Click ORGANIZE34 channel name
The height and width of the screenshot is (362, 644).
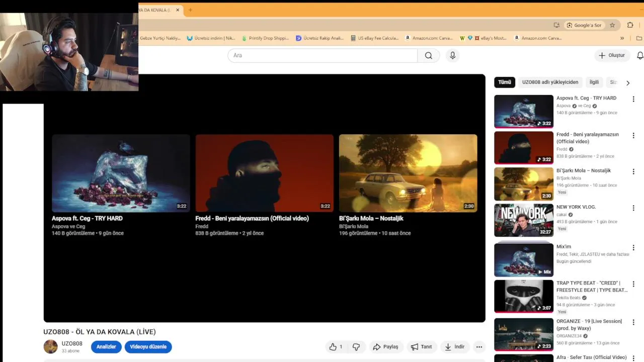tap(569, 336)
